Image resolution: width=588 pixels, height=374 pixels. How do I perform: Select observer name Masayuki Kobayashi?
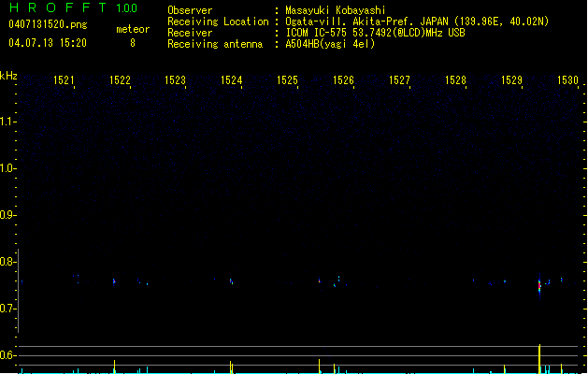point(336,10)
